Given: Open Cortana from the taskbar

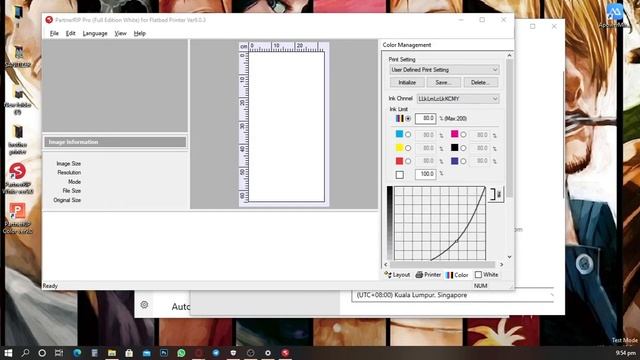Looking at the screenshot, I should point(42,353).
